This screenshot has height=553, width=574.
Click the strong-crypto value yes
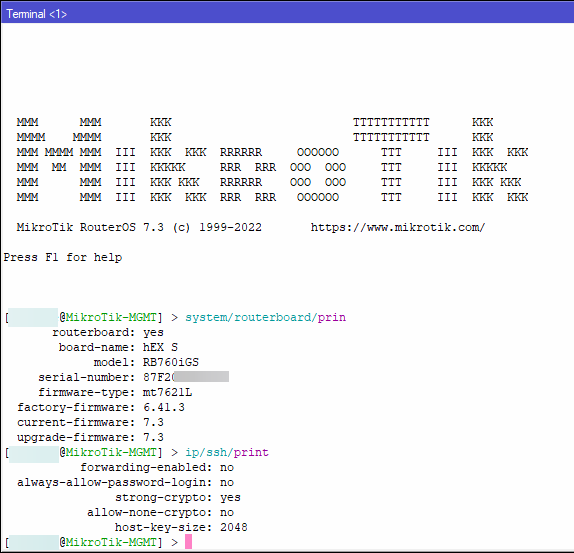click(x=230, y=498)
